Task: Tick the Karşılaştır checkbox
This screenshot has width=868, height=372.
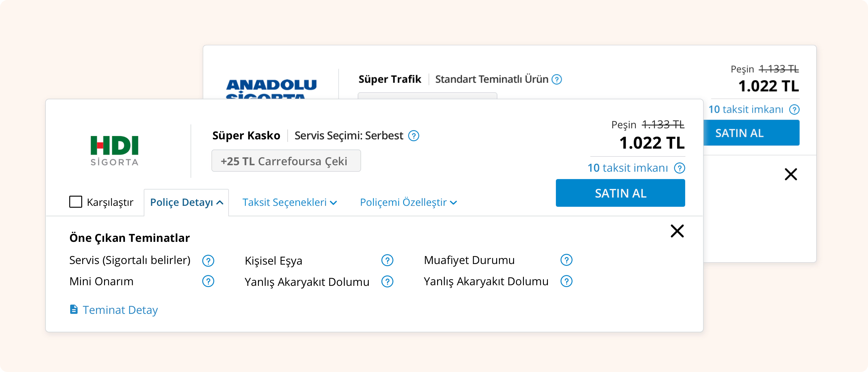Action: 75,202
